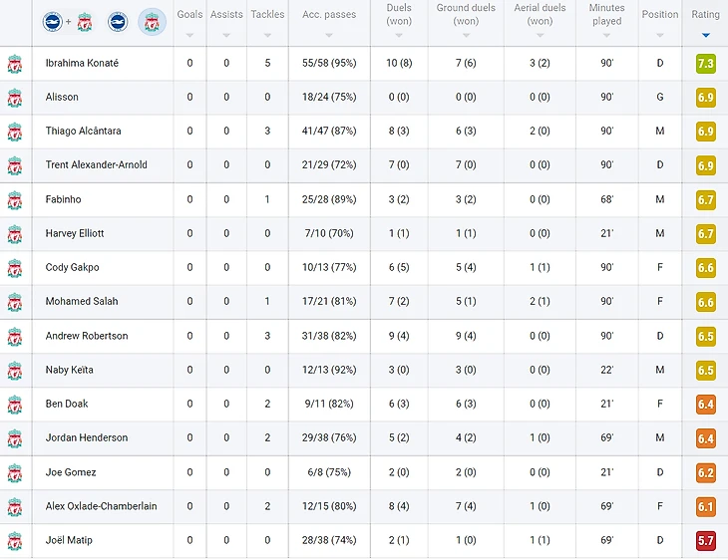Click the team crest beside Joël Matip

pyautogui.click(x=15, y=541)
